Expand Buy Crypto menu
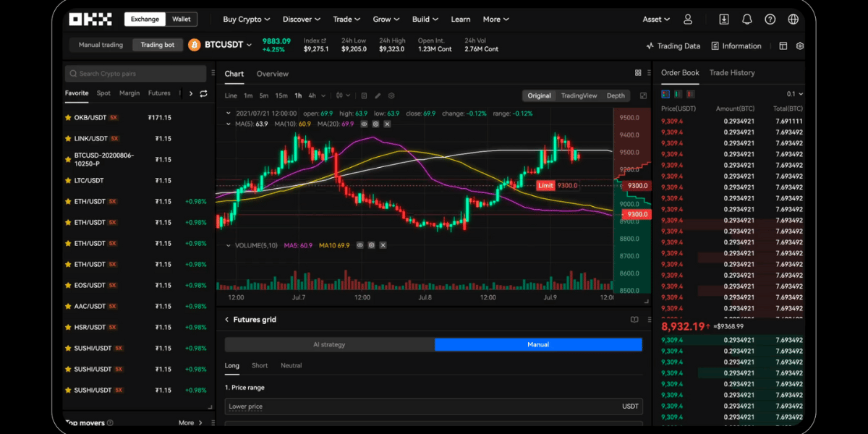 point(247,20)
